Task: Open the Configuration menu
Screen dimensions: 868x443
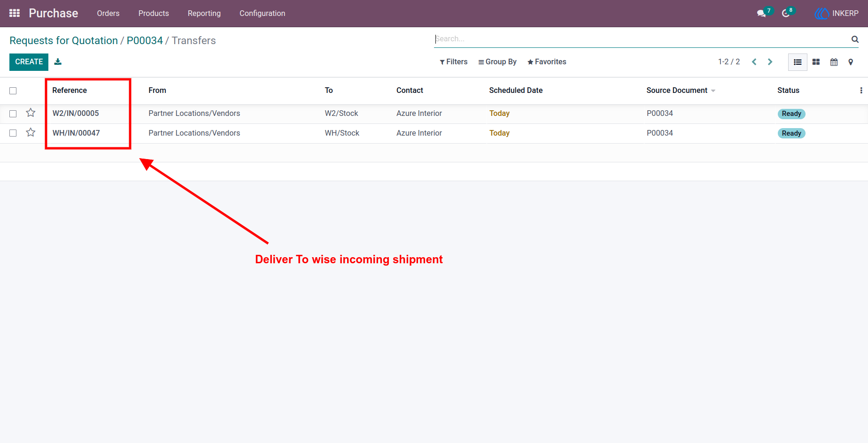Action: click(262, 14)
